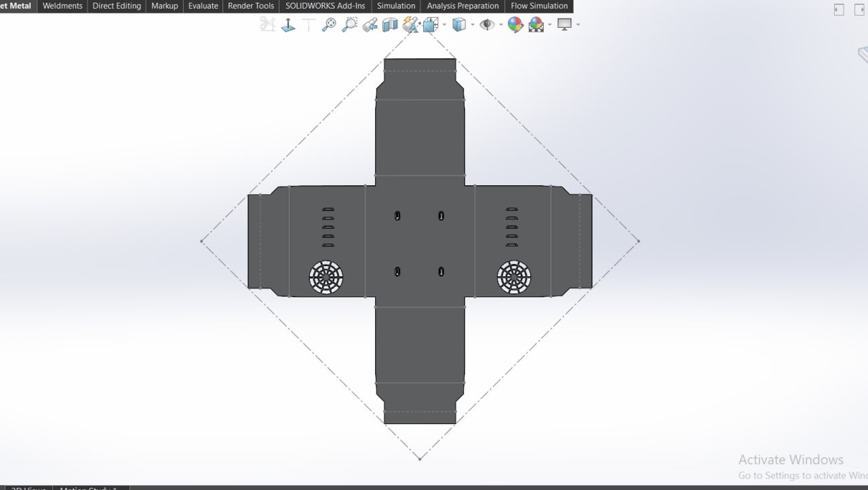Select the right circular fan vent cutout

[514, 277]
